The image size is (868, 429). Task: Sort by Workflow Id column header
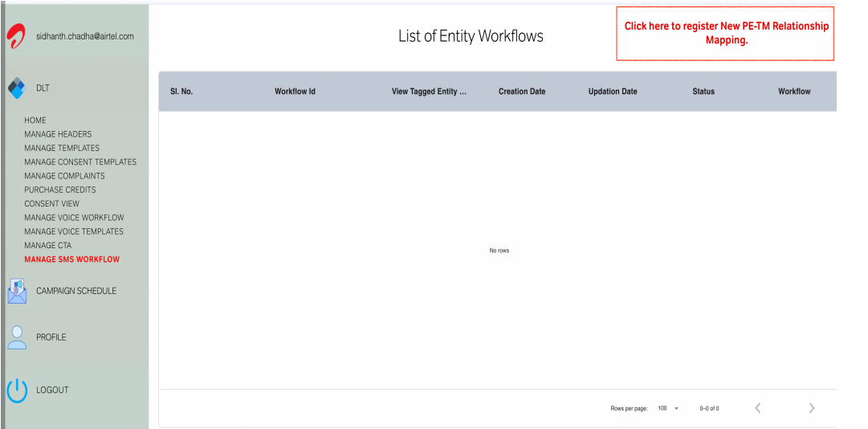point(295,92)
